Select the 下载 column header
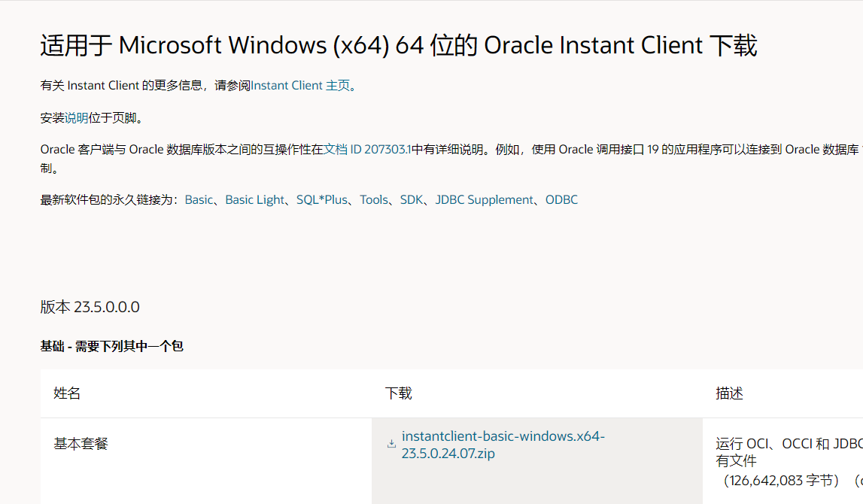 [x=399, y=393]
